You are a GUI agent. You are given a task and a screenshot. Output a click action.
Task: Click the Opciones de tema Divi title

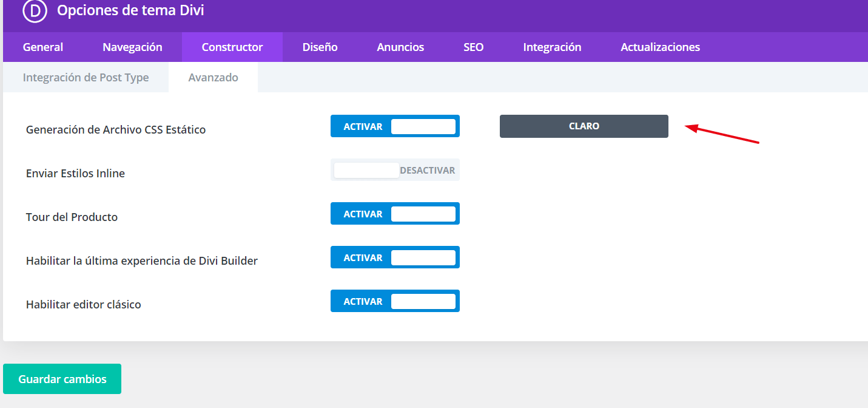[130, 10]
